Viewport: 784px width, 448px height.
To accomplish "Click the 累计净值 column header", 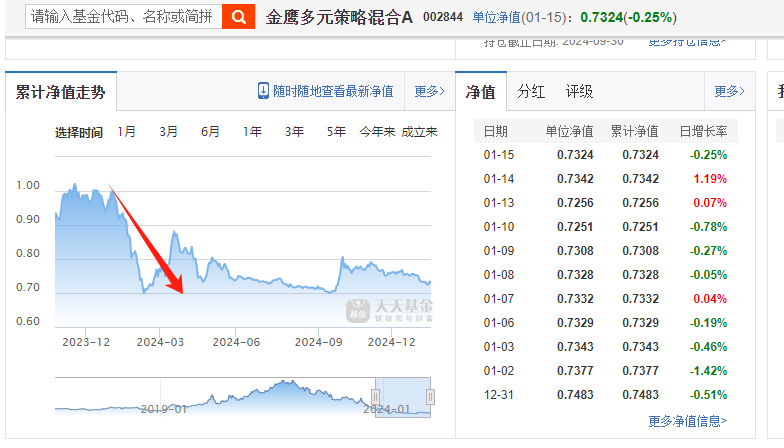I will pyautogui.click(x=635, y=132).
